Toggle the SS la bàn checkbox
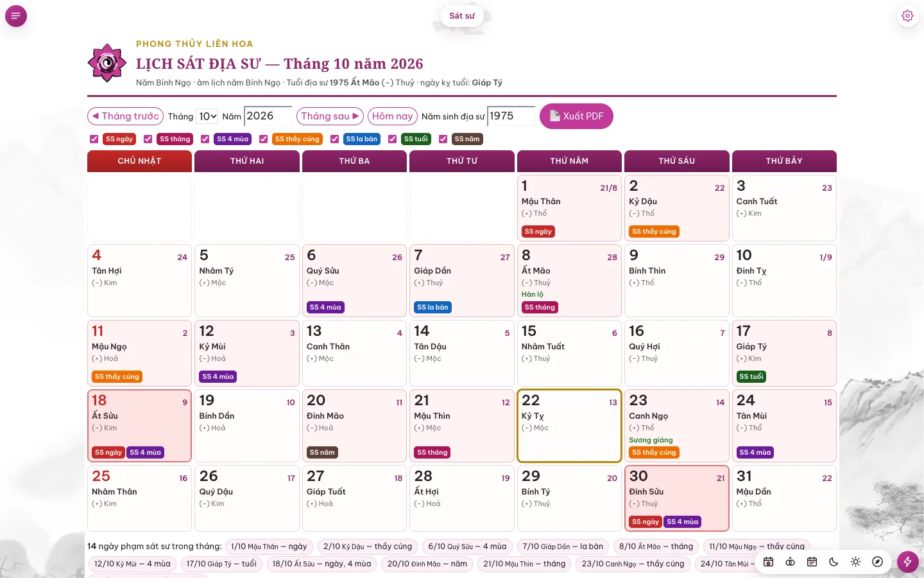 coord(334,139)
